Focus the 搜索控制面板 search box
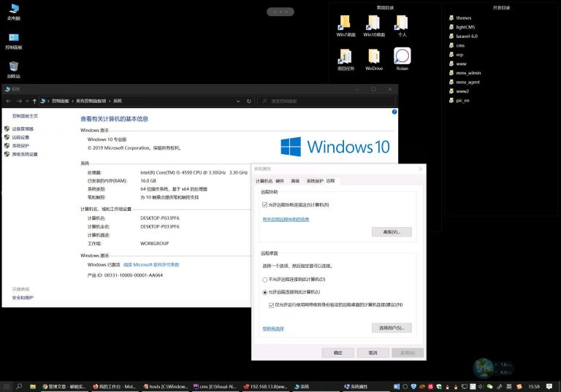 pyautogui.click(x=327, y=101)
